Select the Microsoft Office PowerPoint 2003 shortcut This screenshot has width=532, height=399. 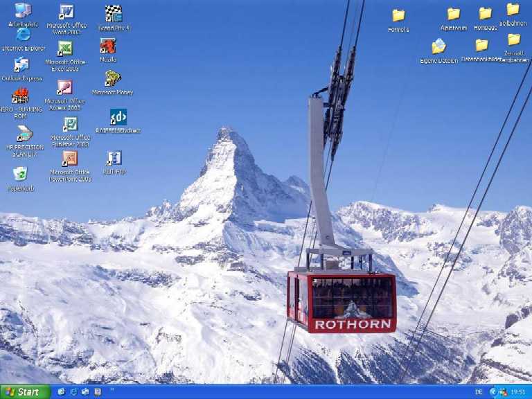(69, 159)
